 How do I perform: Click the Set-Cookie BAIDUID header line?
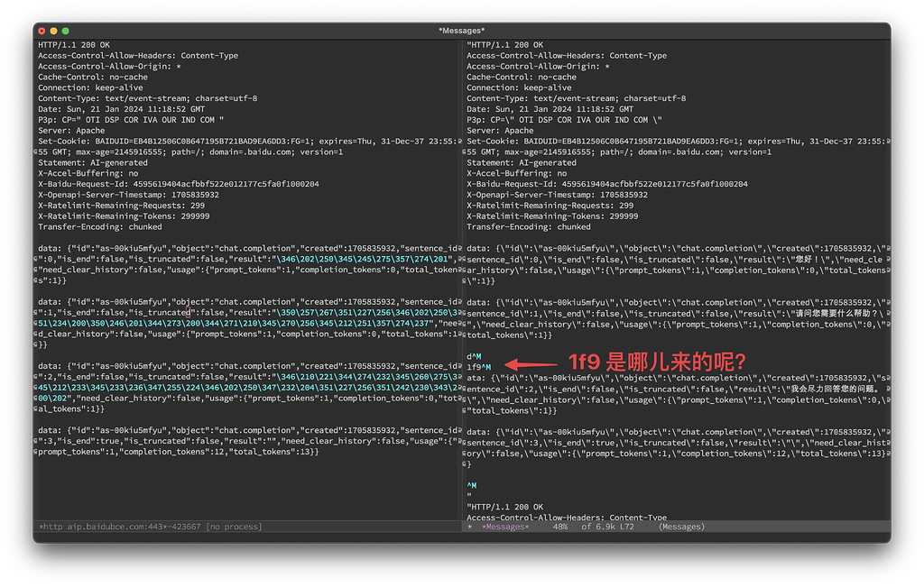click(226, 141)
